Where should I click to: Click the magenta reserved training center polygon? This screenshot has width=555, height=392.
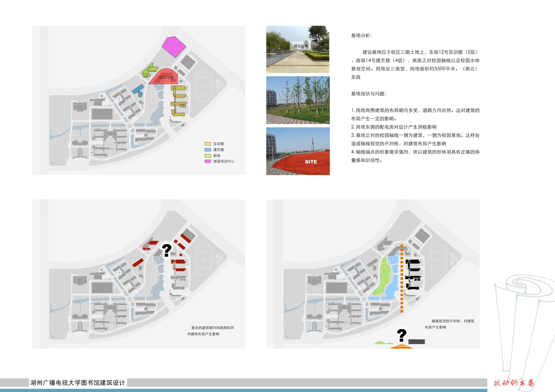[174, 47]
